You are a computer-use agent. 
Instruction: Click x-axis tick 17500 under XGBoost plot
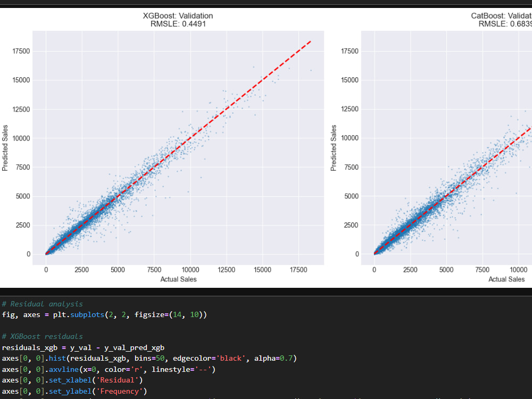coord(298,270)
